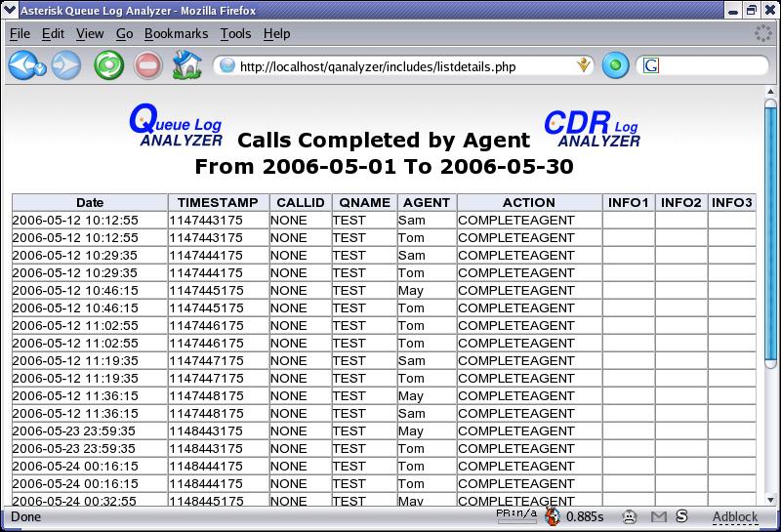Screen dimensions: 781x532
Task: Click the sad face status bar icon
Action: [630, 516]
